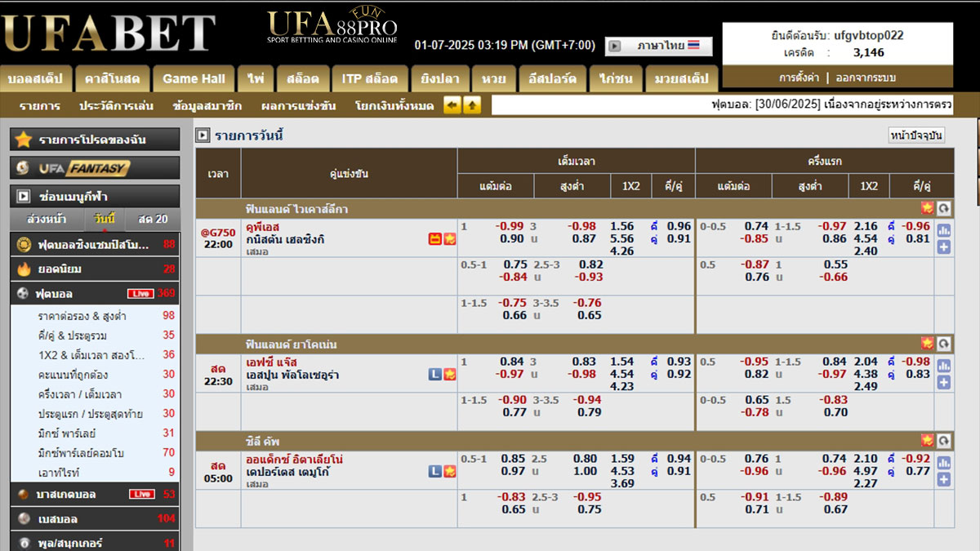Open the คาสิโนสด tab

[112, 79]
